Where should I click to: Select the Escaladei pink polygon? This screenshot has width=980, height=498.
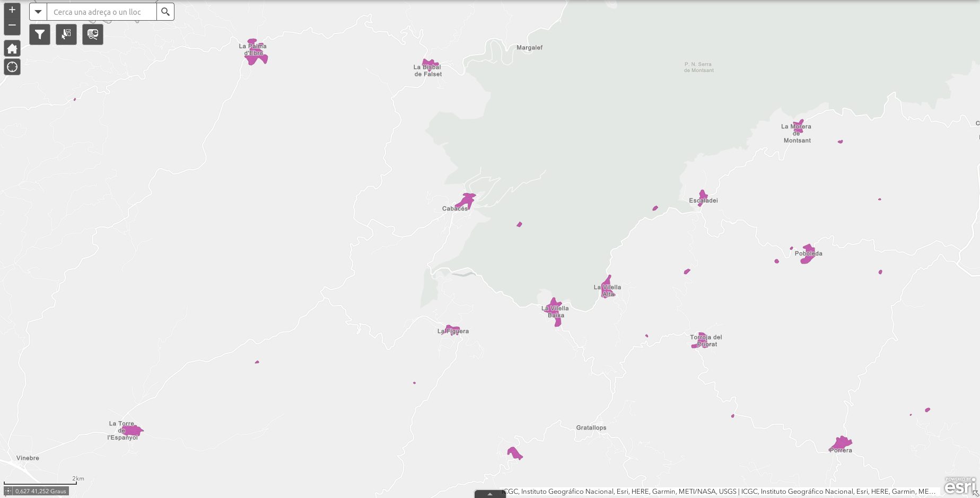[x=703, y=195]
